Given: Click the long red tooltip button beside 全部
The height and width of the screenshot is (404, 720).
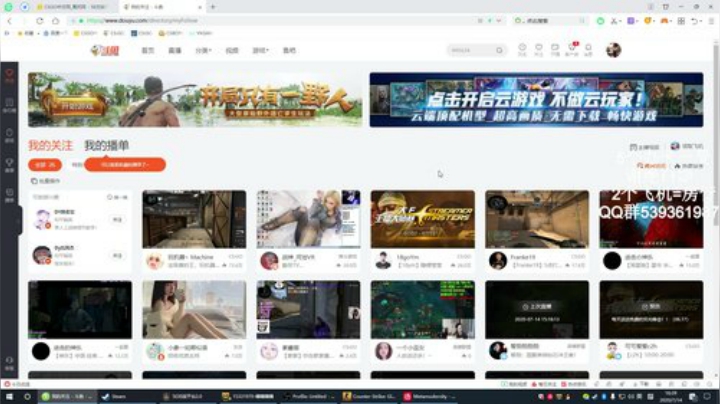Looking at the screenshot, I should [x=125, y=164].
